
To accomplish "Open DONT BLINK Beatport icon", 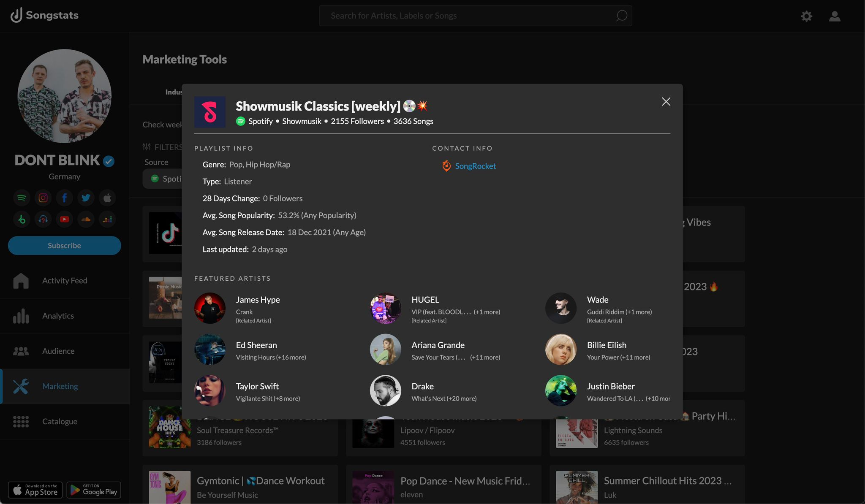I will click(x=22, y=219).
